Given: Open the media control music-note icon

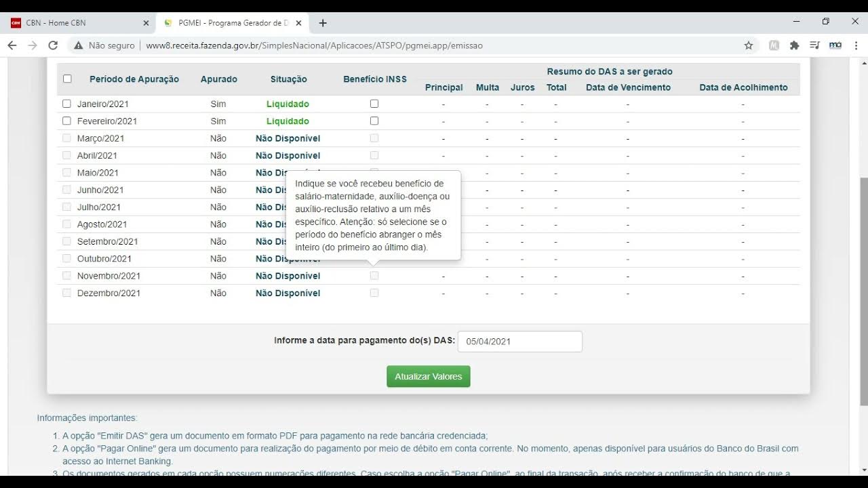Looking at the screenshot, I should (815, 45).
